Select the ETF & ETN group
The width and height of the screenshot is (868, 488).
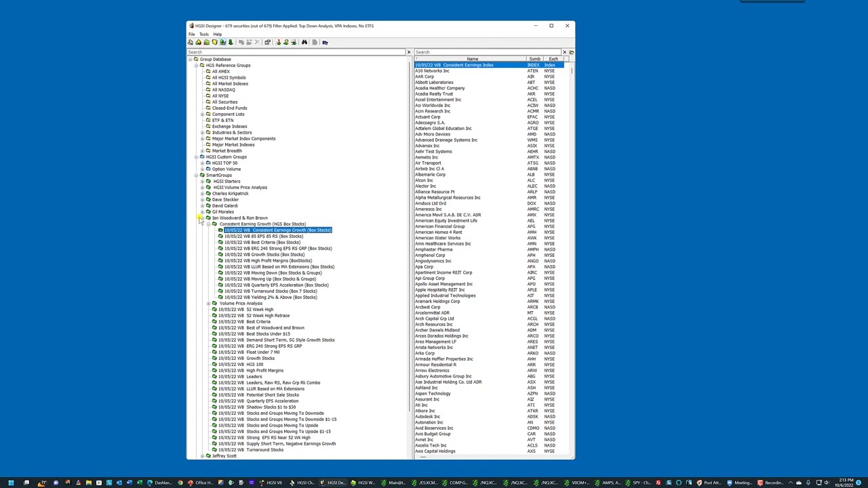pos(222,121)
